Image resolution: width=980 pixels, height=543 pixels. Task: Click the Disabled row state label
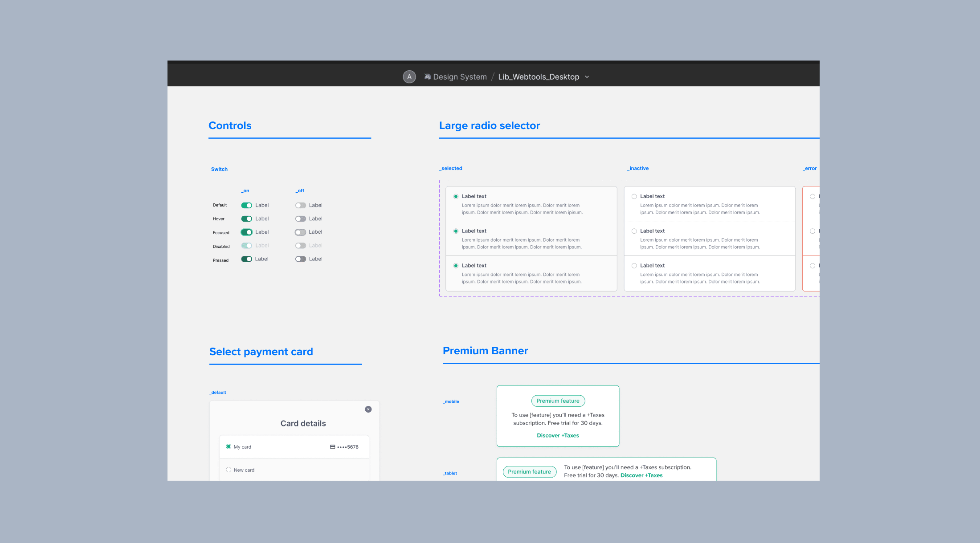[x=221, y=247]
